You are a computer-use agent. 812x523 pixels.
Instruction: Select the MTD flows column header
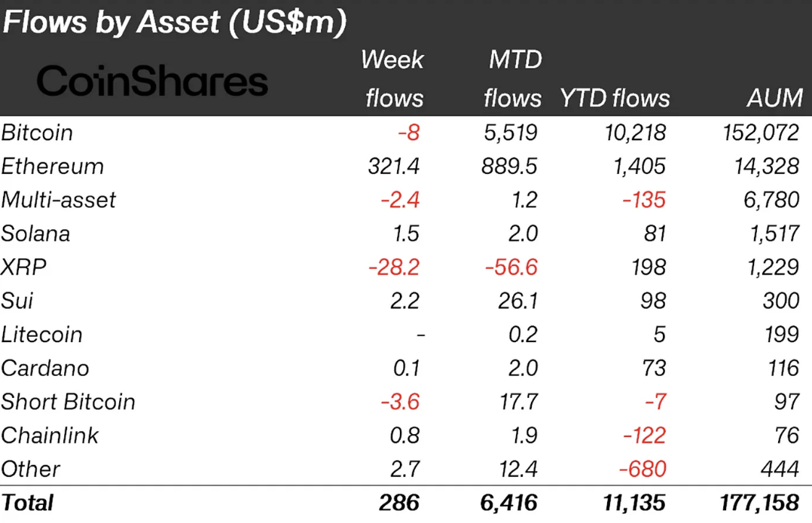point(512,78)
